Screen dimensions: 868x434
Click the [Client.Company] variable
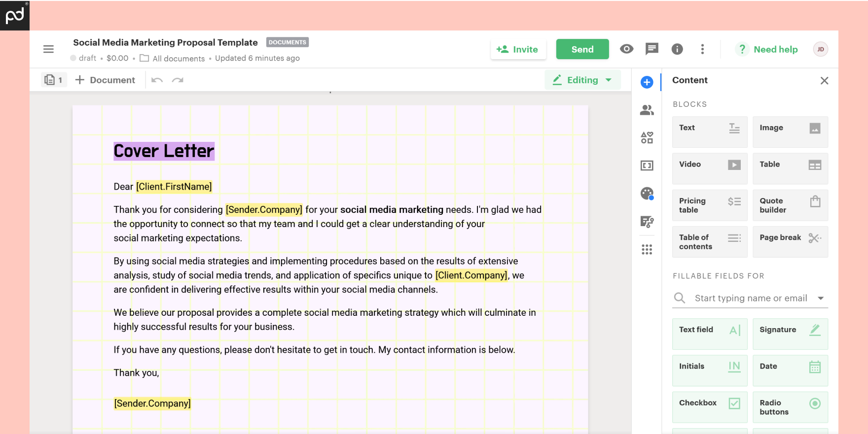coord(471,275)
